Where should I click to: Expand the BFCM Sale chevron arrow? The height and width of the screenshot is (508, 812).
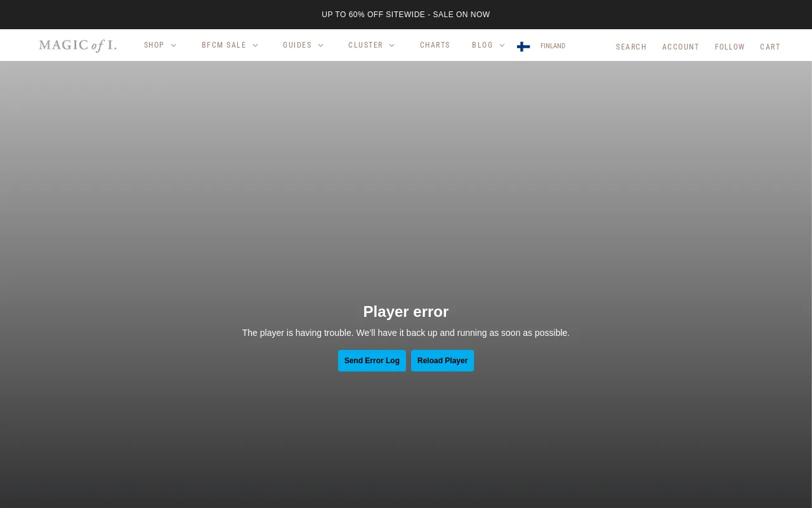[x=256, y=46]
